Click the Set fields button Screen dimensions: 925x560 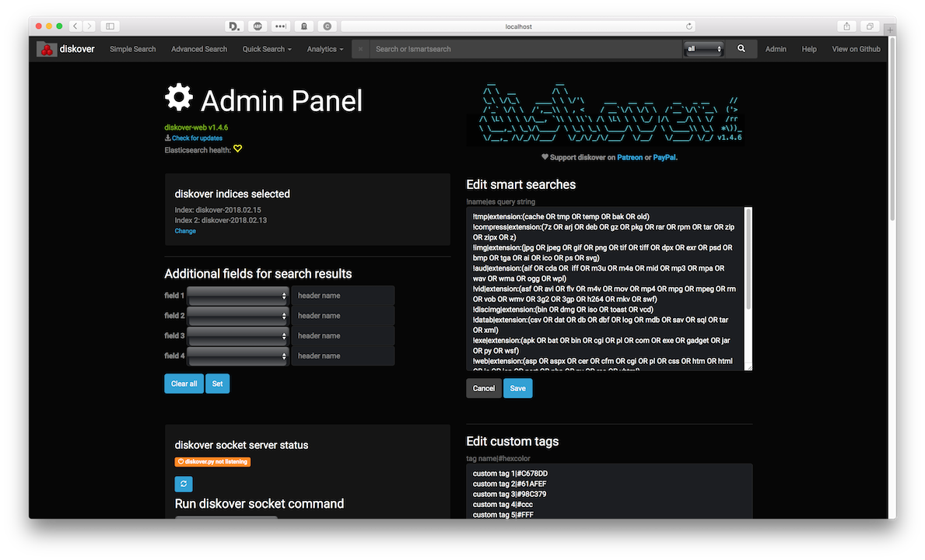click(217, 383)
